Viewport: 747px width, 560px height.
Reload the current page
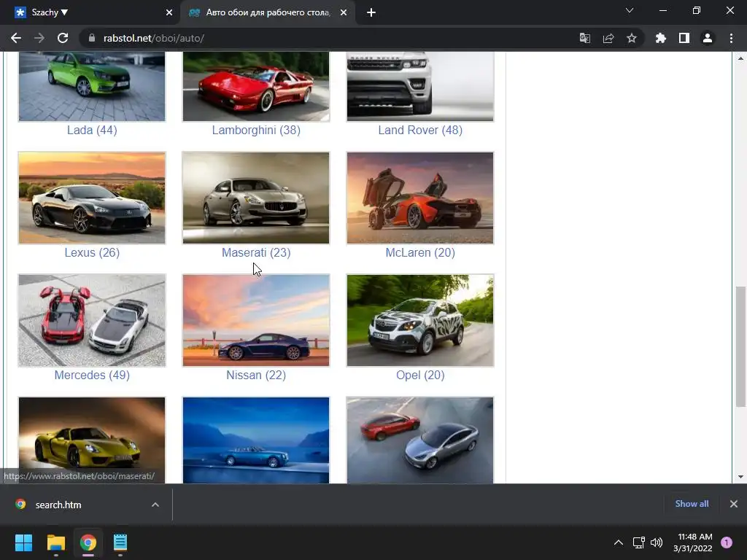pos(63,38)
